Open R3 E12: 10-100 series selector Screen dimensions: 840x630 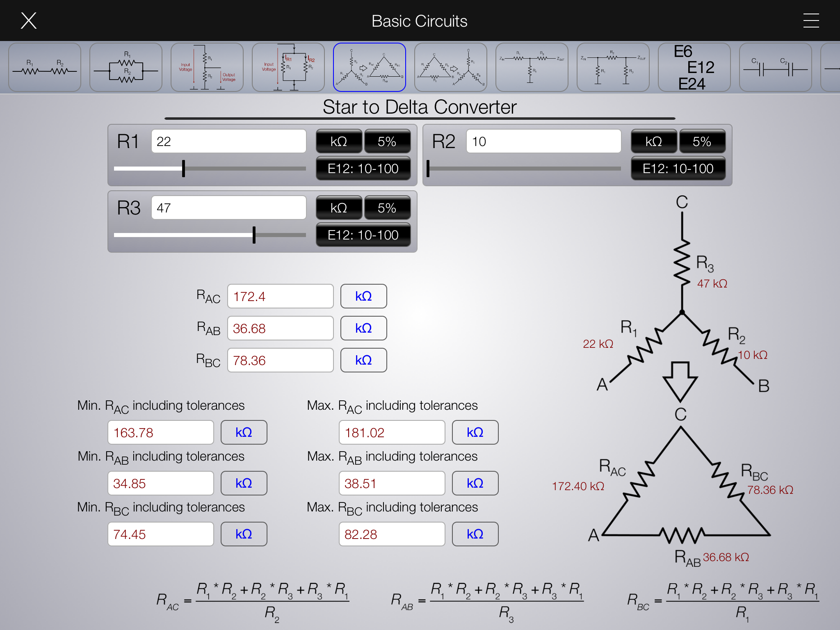(x=363, y=235)
